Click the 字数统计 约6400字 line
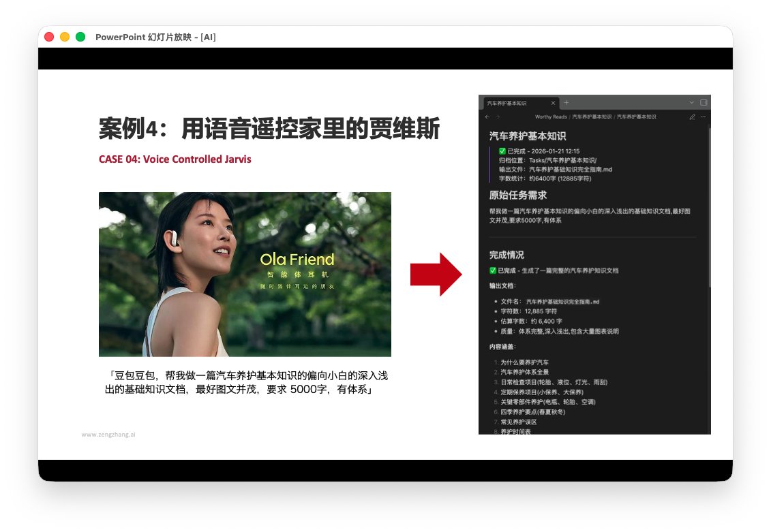Screen dimensions: 771x532 click(545, 178)
